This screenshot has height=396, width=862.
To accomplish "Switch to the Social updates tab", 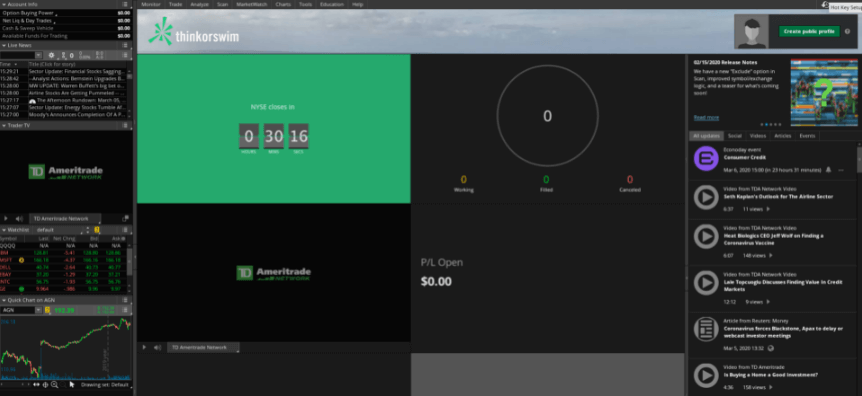I will pyautogui.click(x=734, y=135).
